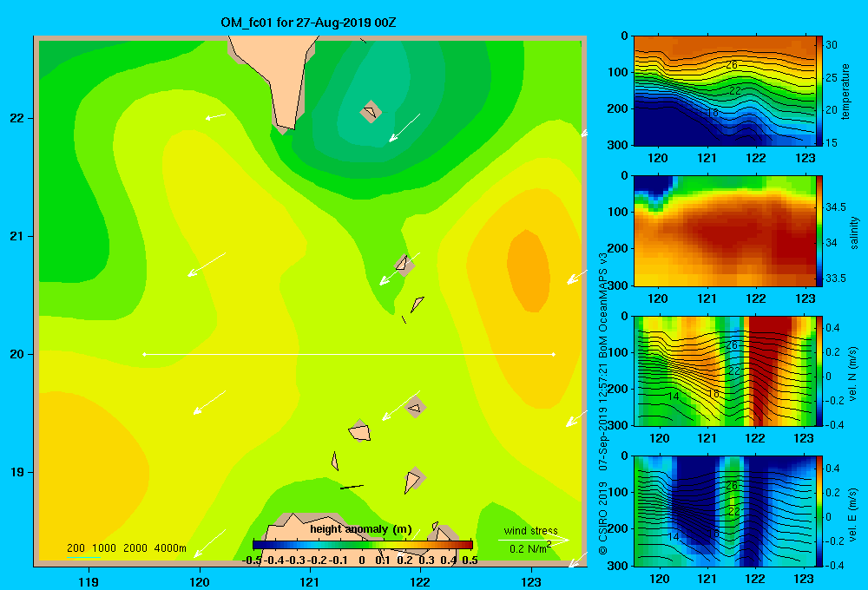Click latitude tick label 22 on main map

click(x=17, y=119)
